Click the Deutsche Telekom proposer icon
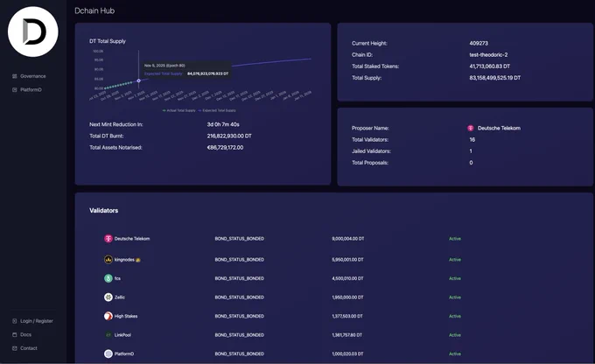Screen dimensions: 595x364 pyautogui.click(x=471, y=129)
